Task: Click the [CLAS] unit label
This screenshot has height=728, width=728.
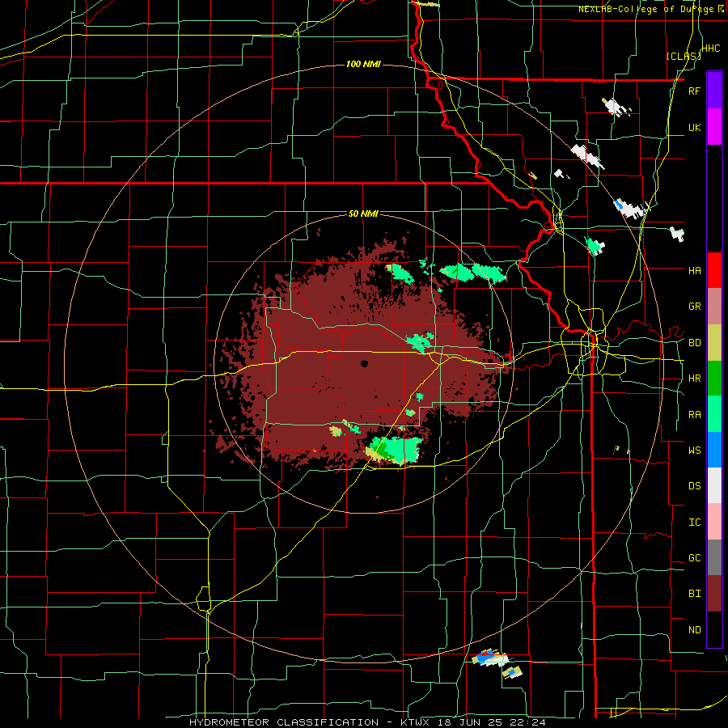Action: 684,57
